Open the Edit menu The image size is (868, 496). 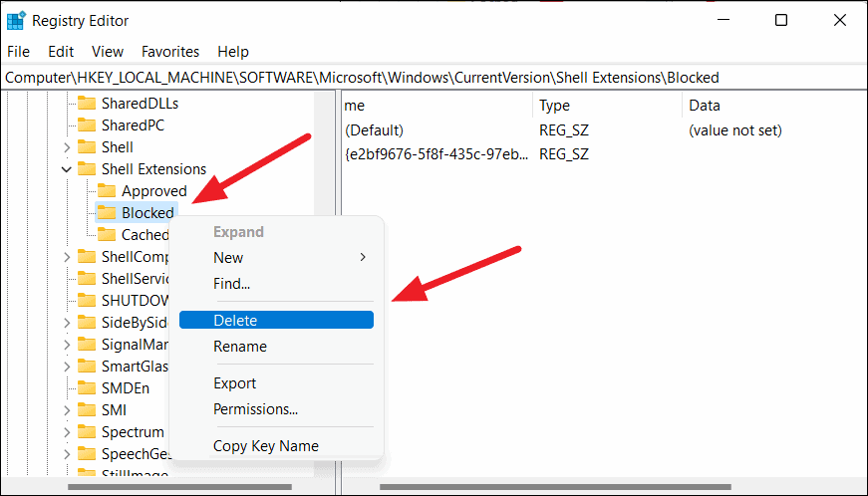tap(61, 52)
